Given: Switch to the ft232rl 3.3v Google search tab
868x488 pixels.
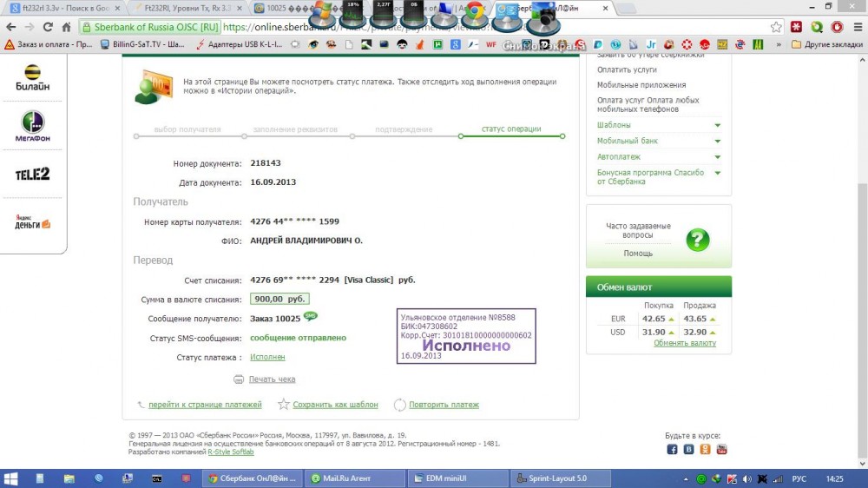Looking at the screenshot, I should coord(65,9).
